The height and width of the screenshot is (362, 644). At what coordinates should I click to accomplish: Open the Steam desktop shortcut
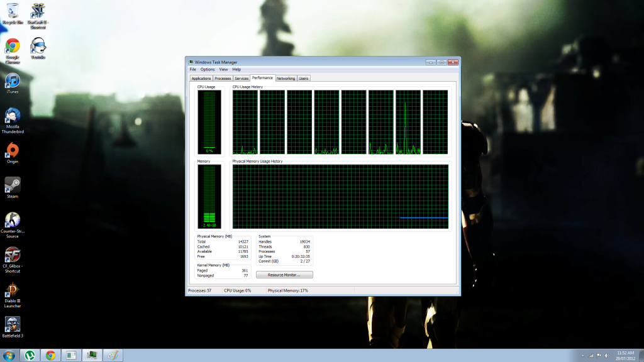13,185
